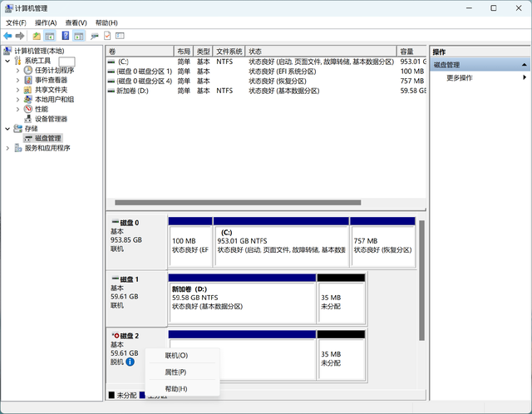Sort by the 卷 column header
The height and width of the screenshot is (414, 532).
coord(140,52)
